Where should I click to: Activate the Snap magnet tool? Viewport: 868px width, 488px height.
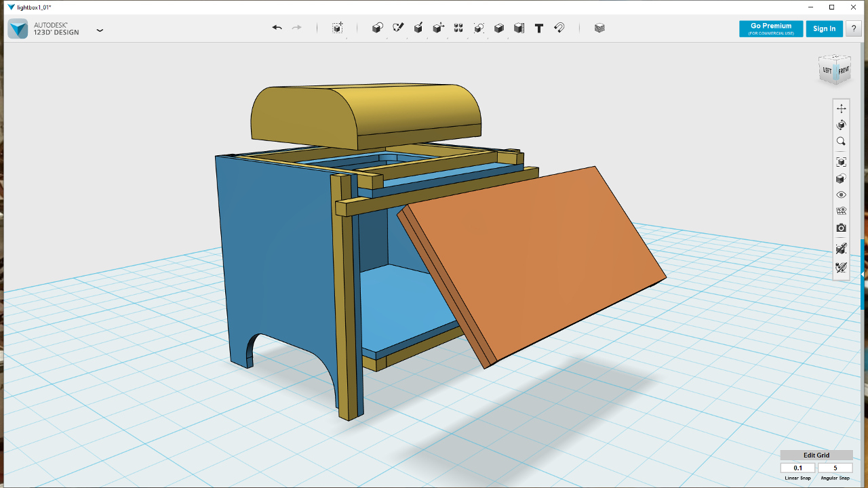(x=559, y=28)
